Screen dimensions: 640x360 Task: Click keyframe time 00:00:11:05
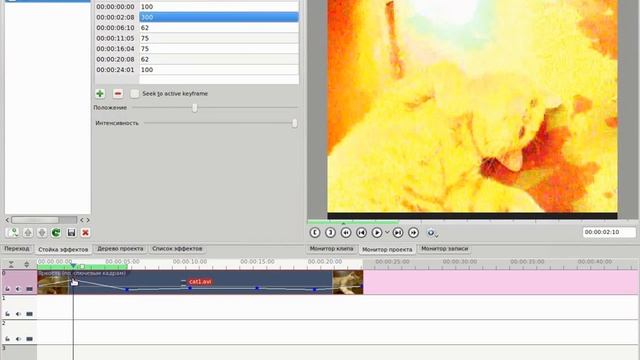pyautogui.click(x=116, y=38)
